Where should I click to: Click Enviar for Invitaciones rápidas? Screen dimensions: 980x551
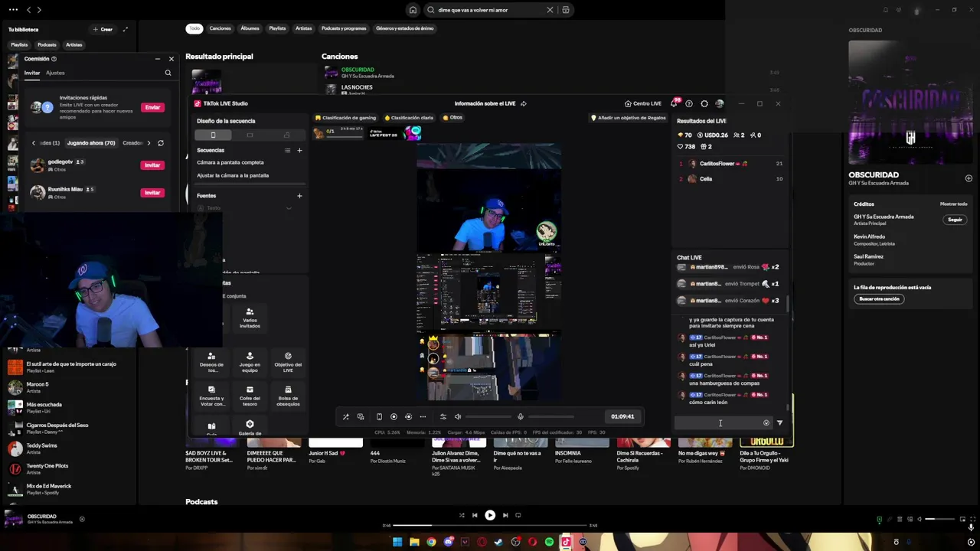(x=152, y=107)
